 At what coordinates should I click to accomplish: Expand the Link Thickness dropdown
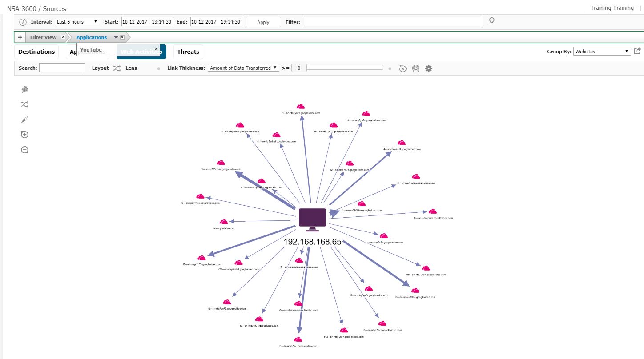click(243, 68)
